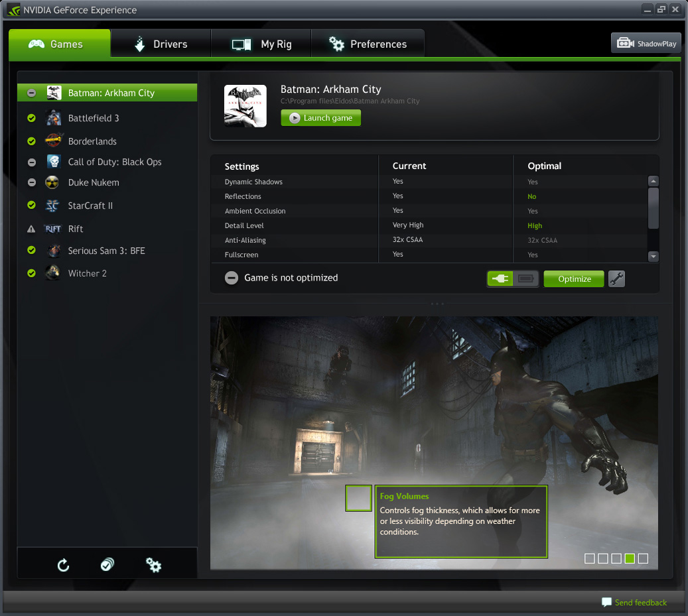Open games settings gears icon

153,565
